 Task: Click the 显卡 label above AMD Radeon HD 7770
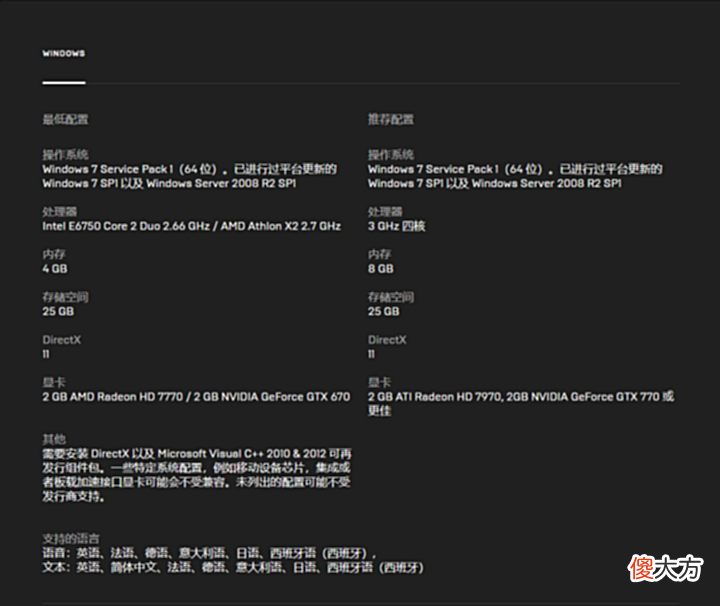tap(54, 382)
